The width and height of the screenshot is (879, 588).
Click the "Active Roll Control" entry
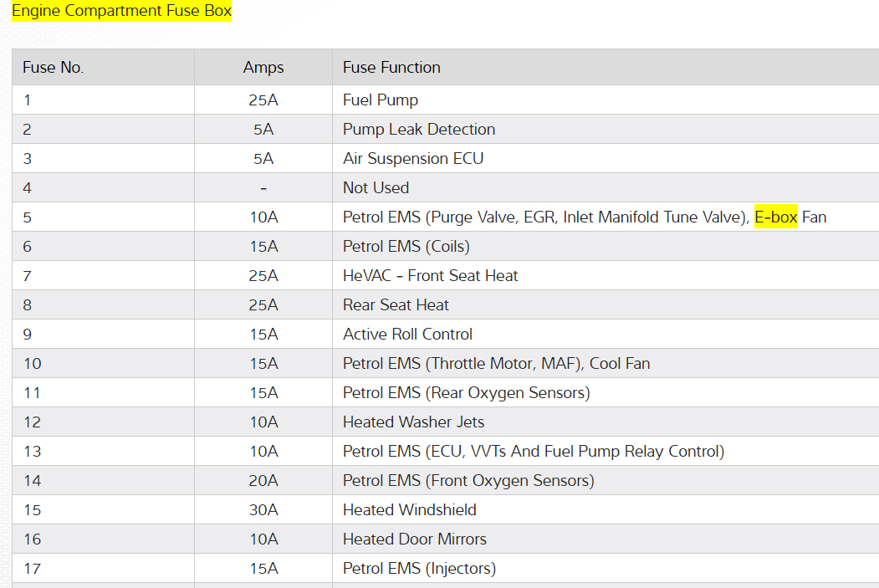tap(407, 335)
